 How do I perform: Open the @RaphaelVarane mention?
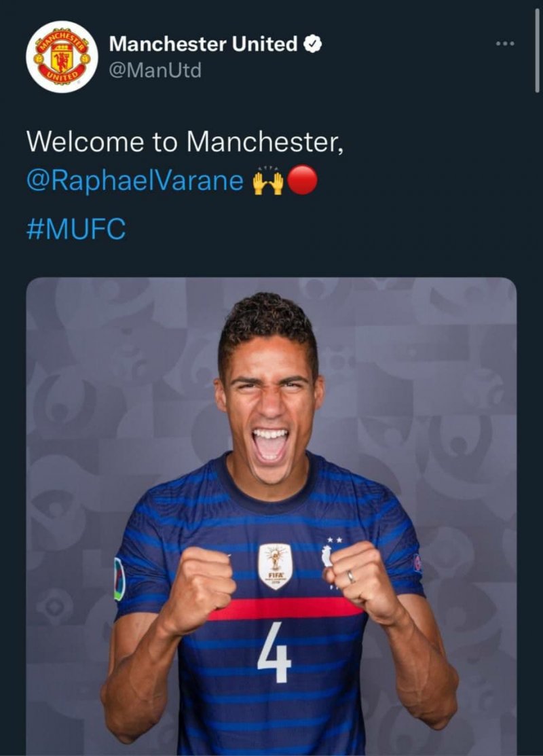(x=134, y=181)
